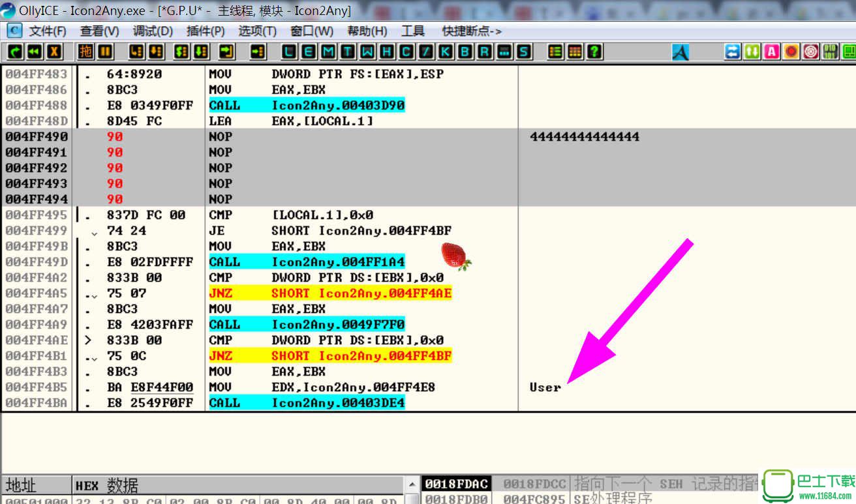Select CALL Icon2Any.0049F7F0 instruction
Screen dimensions: 856x504
(x=307, y=324)
